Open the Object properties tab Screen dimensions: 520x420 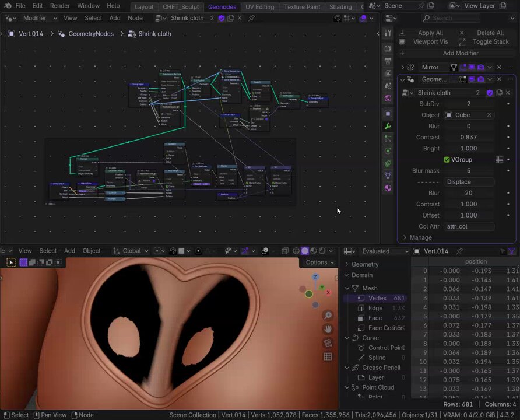[388, 114]
